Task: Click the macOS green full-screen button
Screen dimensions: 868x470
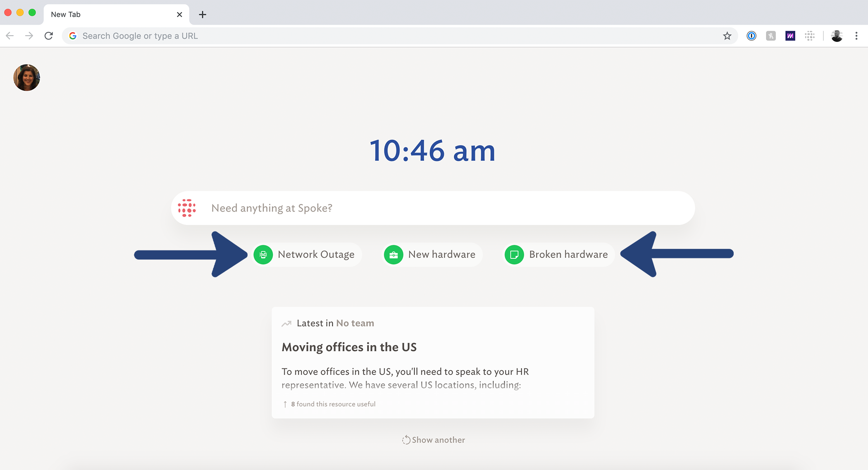Action: click(32, 12)
